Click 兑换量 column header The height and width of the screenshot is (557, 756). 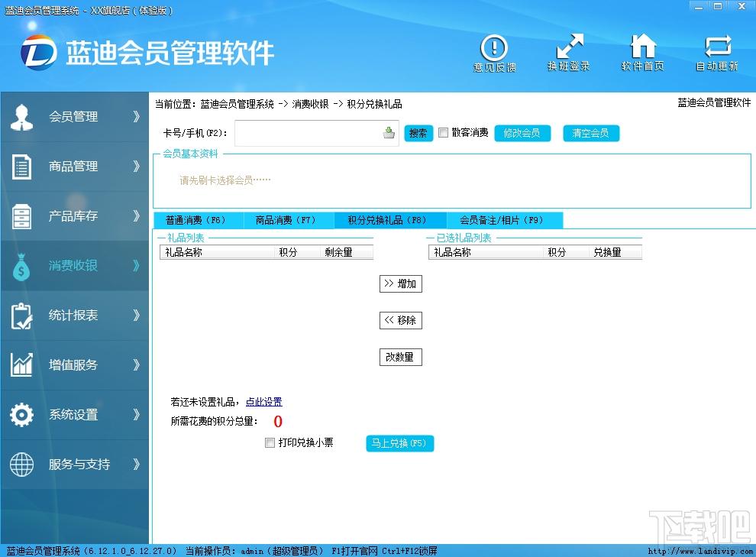pyautogui.click(x=615, y=252)
